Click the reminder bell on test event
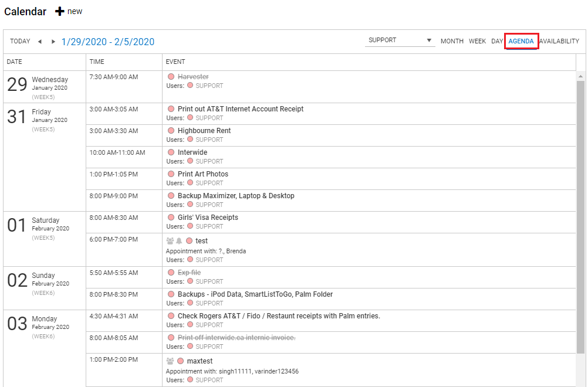This screenshot has width=588, height=387. pos(179,240)
